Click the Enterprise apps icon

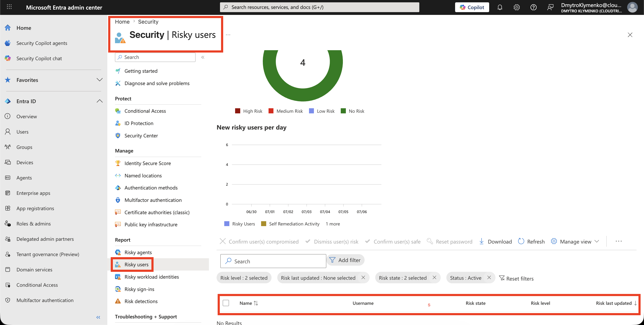tap(8, 193)
